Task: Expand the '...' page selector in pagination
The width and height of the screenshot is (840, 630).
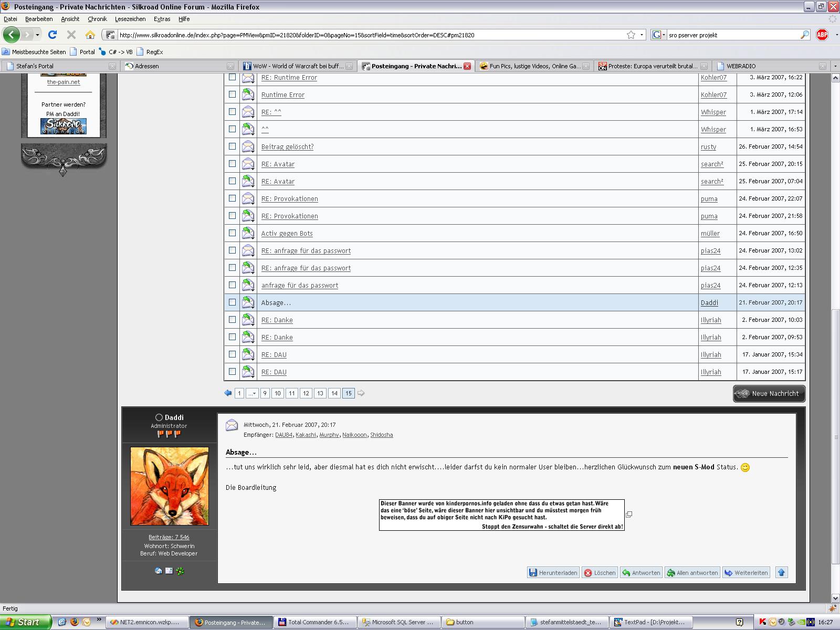Action: (252, 393)
